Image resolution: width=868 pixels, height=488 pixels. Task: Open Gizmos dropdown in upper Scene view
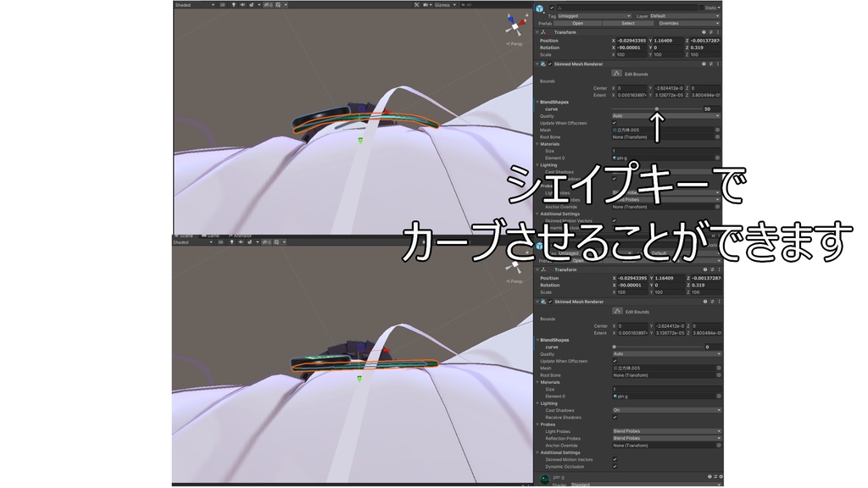[x=445, y=4]
